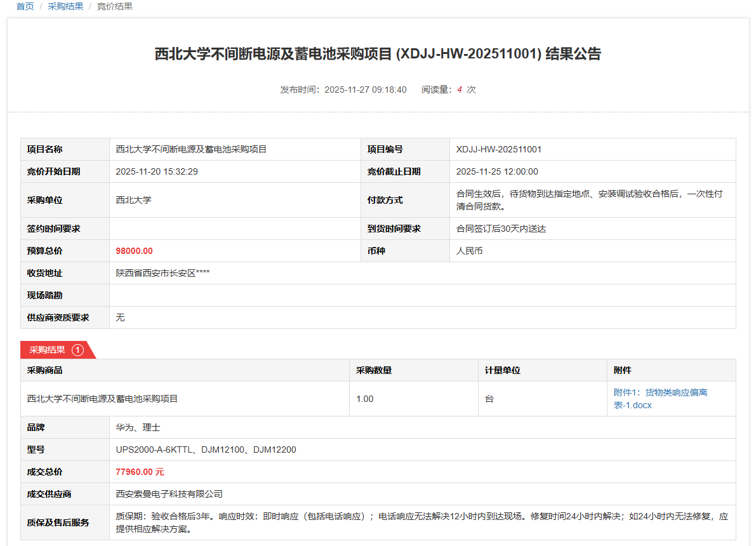
Task: Click the 首页 breadcrumb link
Action: [25, 6]
